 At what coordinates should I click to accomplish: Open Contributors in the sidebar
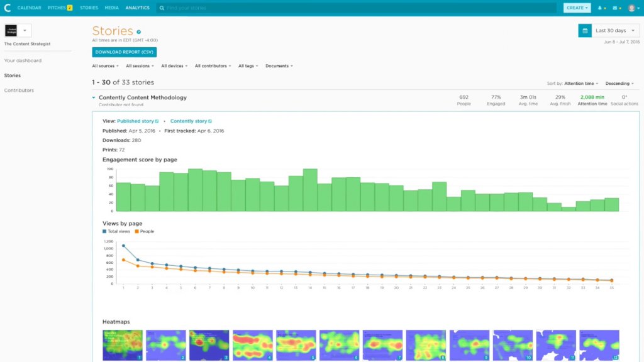tap(19, 90)
